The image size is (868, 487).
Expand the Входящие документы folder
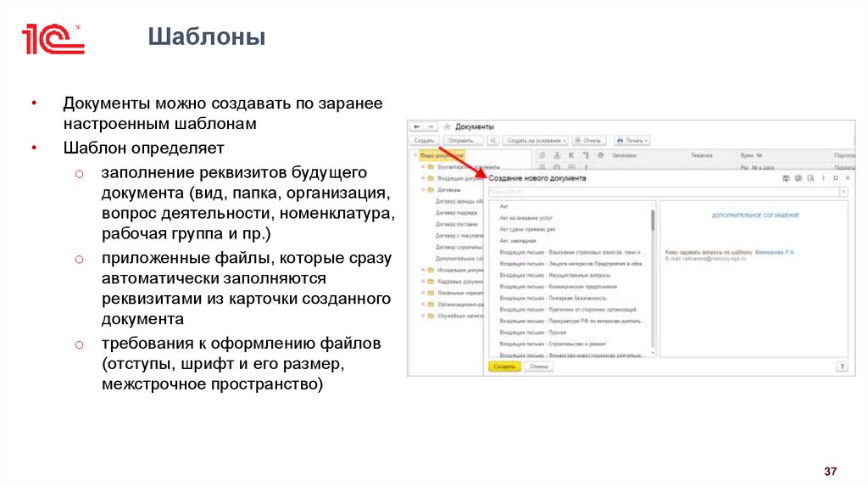(x=424, y=178)
